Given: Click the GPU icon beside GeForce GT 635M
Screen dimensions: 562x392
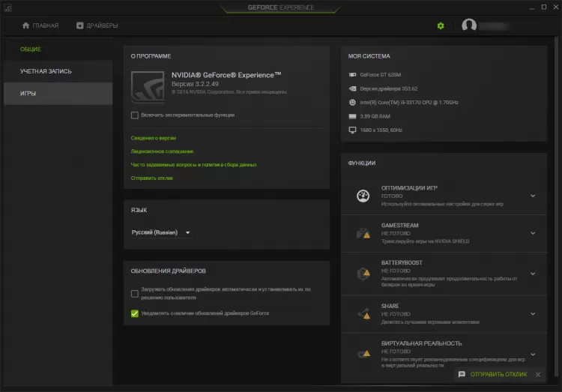Looking at the screenshot, I should click(x=352, y=75).
